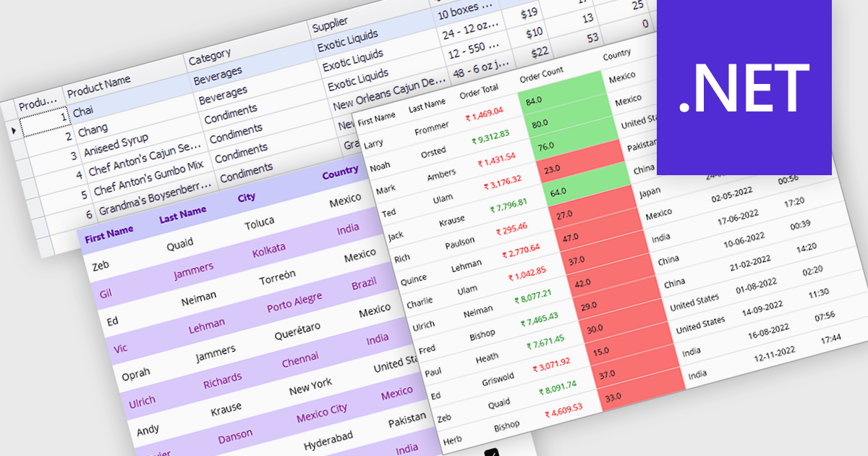This screenshot has height=456, width=868.
Task: Click the Porto Alegre cell
Action: [x=293, y=303]
